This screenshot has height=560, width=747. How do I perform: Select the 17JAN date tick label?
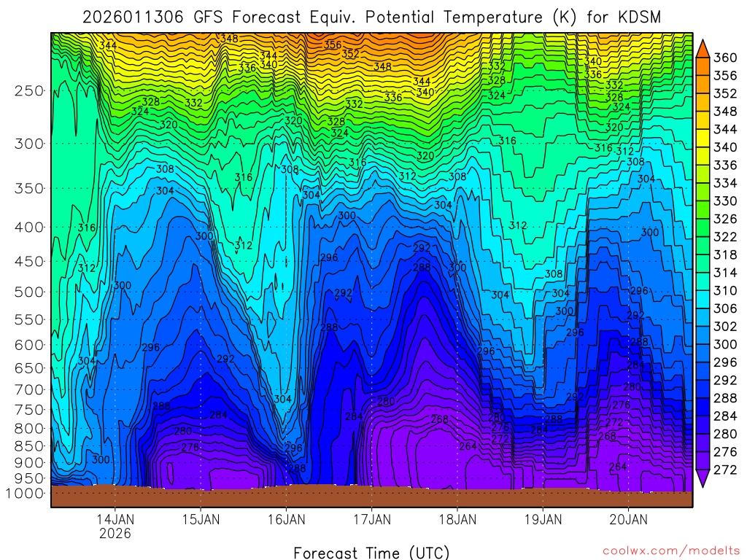371,519
